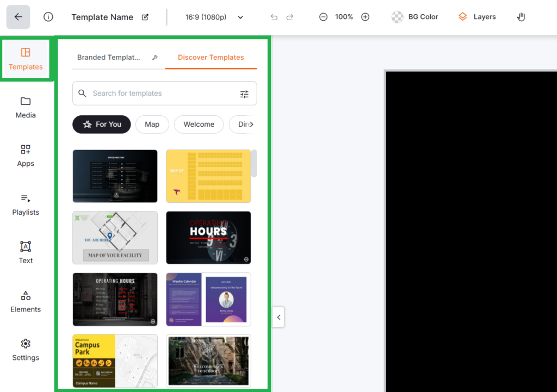This screenshot has height=392, width=557.
Task: Undo the last action
Action: pyautogui.click(x=274, y=17)
